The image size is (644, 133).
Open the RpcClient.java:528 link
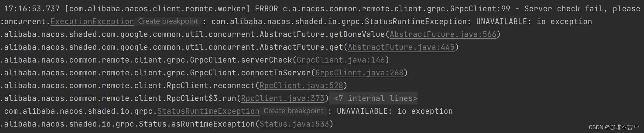pos(301,86)
